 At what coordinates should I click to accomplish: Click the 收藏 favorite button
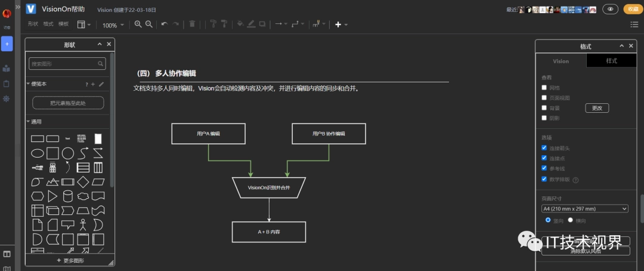(633, 9)
